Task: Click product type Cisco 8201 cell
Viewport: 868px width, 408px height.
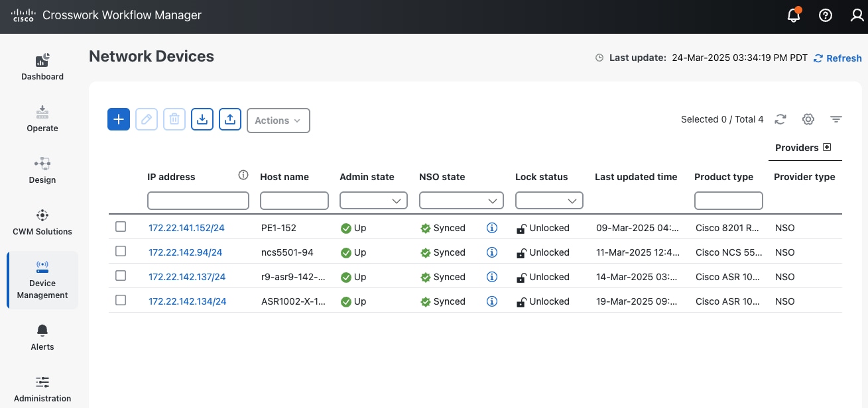Action: pos(727,228)
